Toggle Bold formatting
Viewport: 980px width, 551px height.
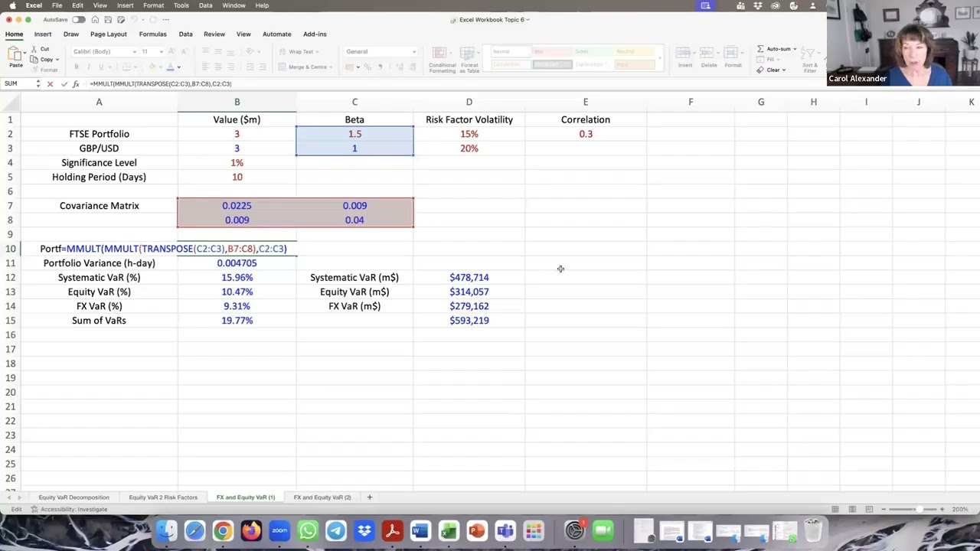click(76, 67)
